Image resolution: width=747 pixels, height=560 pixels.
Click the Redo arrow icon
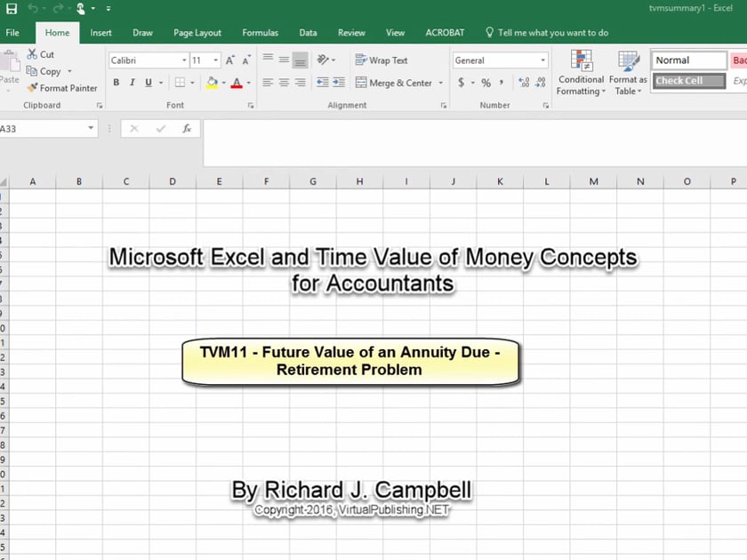point(58,8)
